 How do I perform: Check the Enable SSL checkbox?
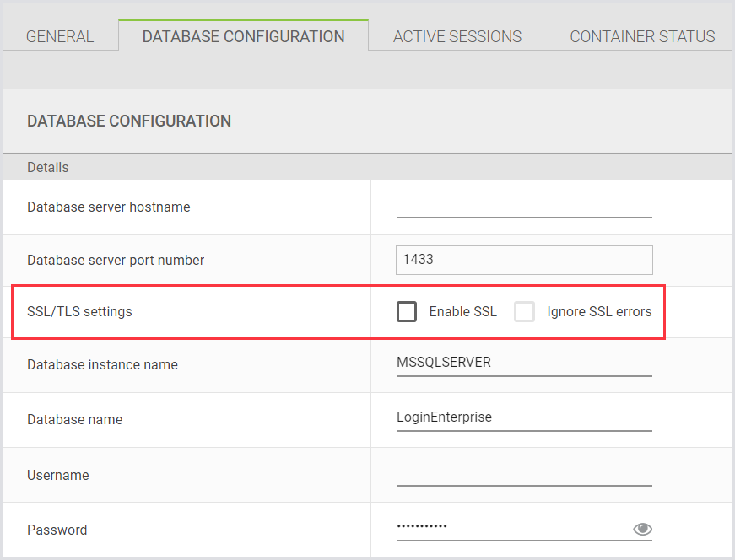point(407,311)
